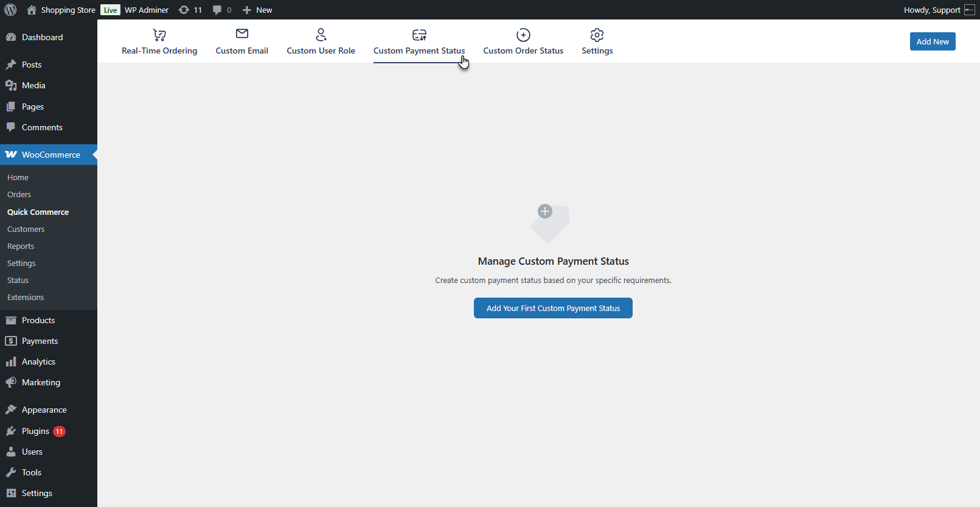Click the Real-Time Ordering cart icon

159,35
